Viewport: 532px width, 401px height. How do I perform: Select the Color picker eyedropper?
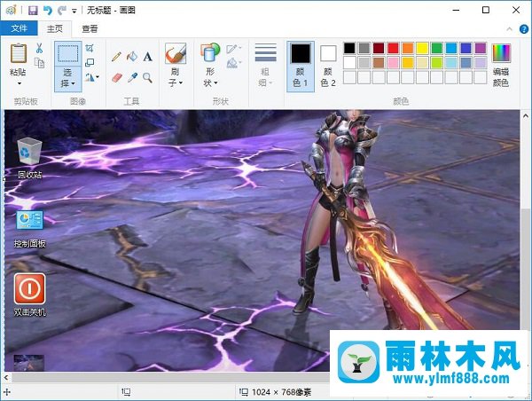pyautogui.click(x=132, y=78)
